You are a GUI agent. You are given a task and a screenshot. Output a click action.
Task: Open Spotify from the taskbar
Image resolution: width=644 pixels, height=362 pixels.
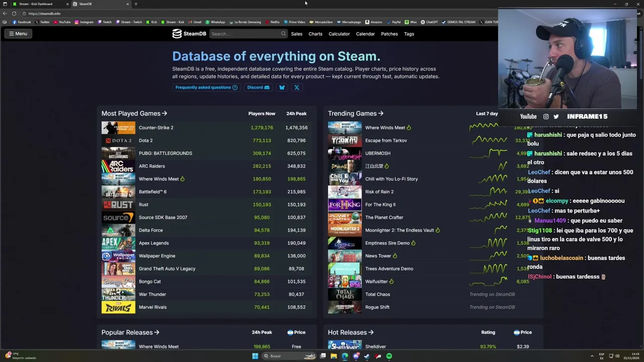coord(389,356)
